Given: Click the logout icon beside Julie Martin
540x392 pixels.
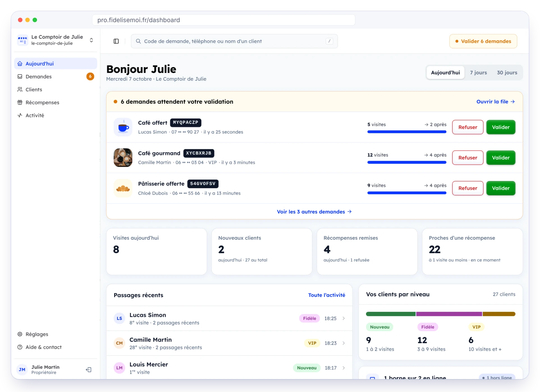Looking at the screenshot, I should coord(89,370).
